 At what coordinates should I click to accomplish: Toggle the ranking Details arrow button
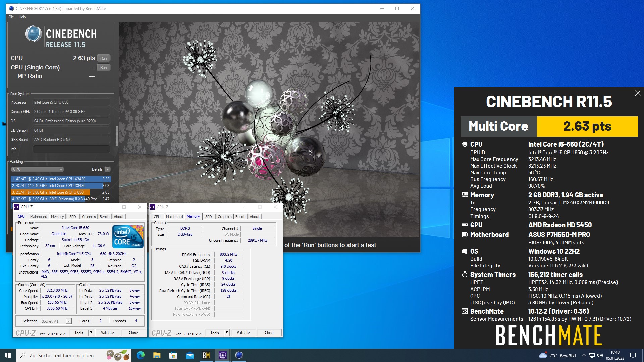point(107,169)
